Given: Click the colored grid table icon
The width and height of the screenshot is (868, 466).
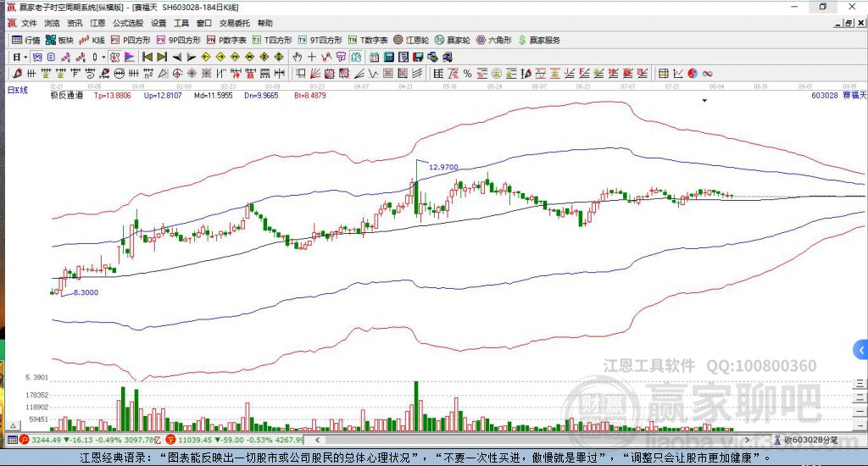Looking at the screenshot, I should [663, 73].
